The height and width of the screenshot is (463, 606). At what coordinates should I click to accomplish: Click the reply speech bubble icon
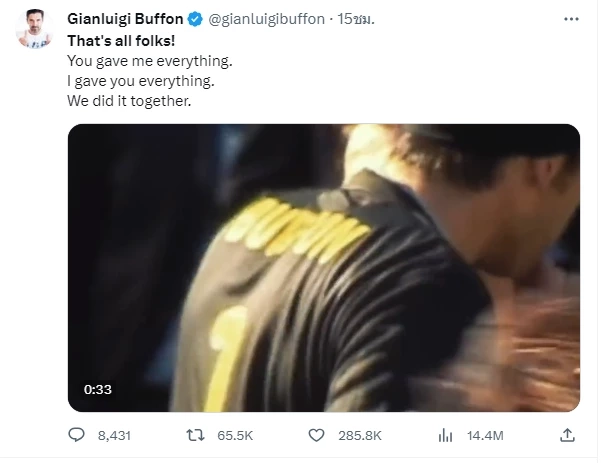coord(77,435)
